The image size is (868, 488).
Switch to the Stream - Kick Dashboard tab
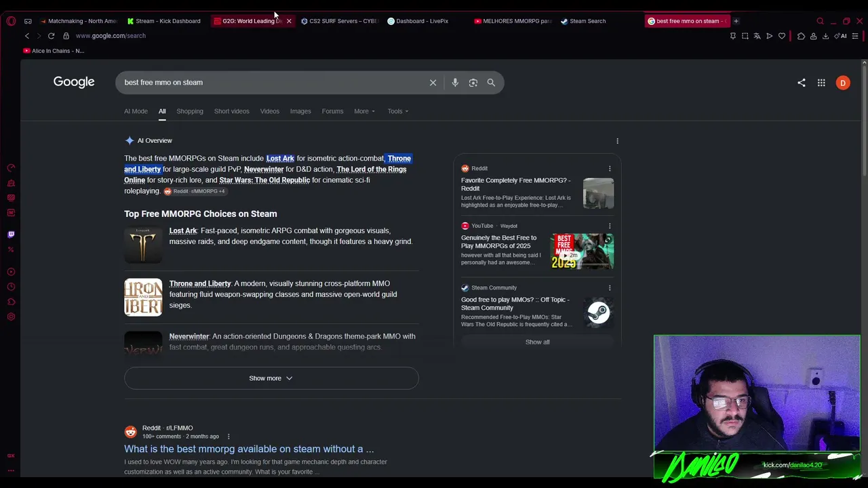pos(163,21)
